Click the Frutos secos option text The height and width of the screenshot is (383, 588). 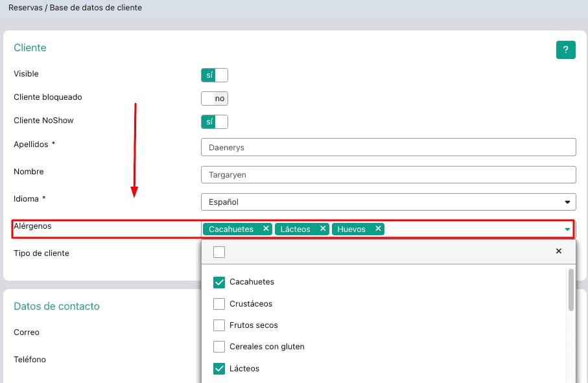(x=253, y=325)
